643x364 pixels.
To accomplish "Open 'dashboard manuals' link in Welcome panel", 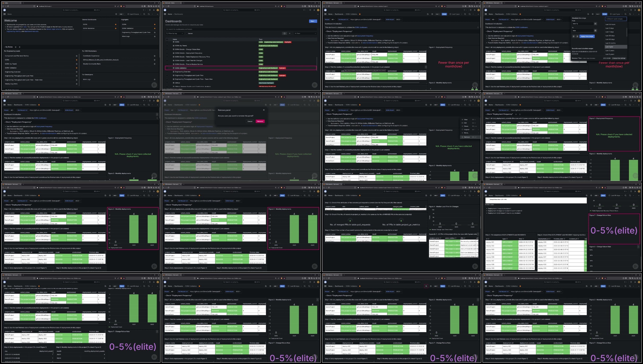I will tap(32, 31).
